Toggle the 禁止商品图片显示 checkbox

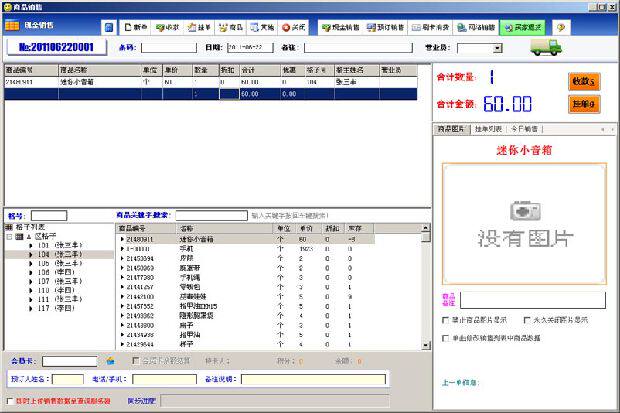coord(445,320)
